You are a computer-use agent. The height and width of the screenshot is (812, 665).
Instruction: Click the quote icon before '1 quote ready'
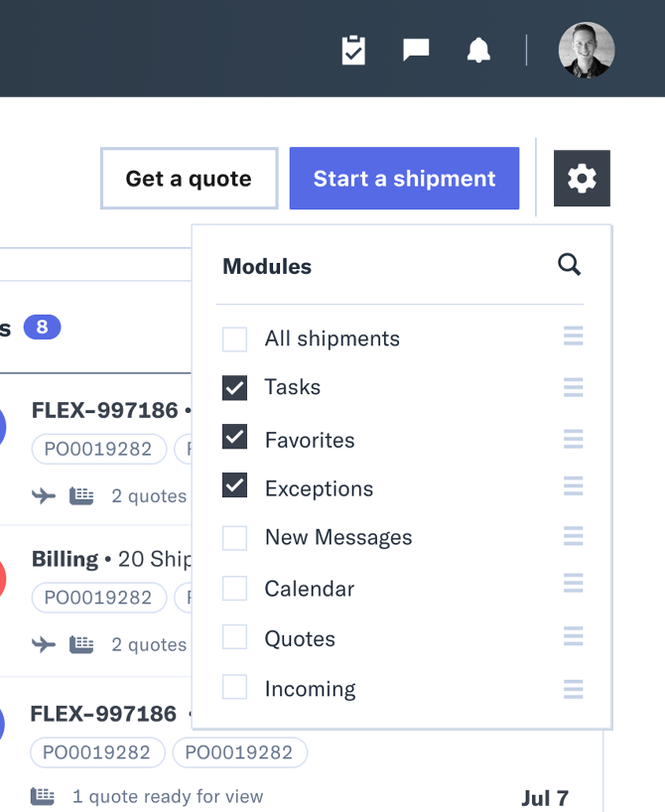pos(41,796)
